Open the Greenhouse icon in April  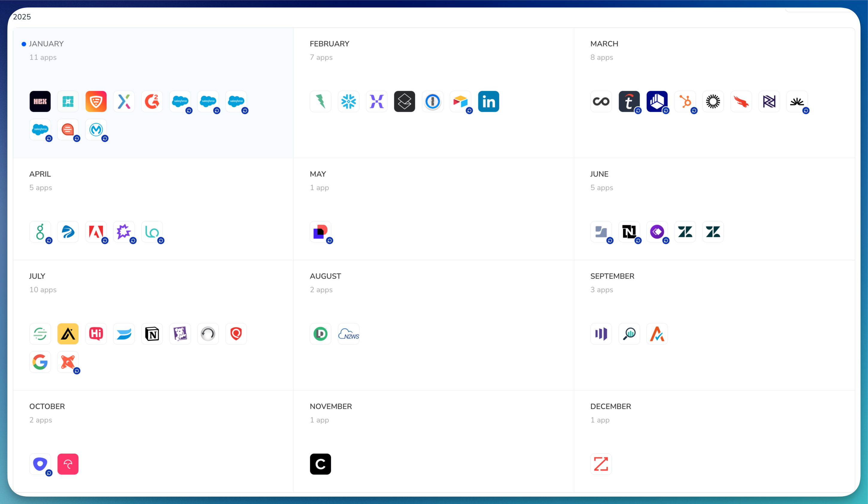pyautogui.click(x=40, y=232)
